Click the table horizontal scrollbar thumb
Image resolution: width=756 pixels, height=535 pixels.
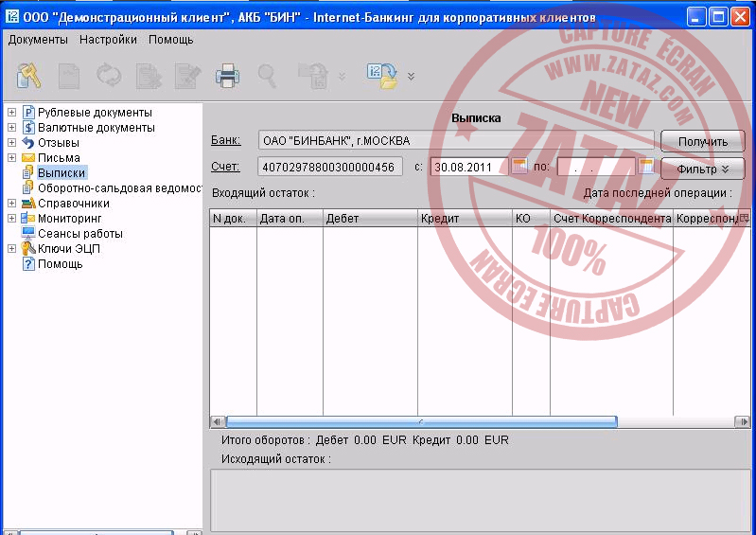tap(421, 421)
